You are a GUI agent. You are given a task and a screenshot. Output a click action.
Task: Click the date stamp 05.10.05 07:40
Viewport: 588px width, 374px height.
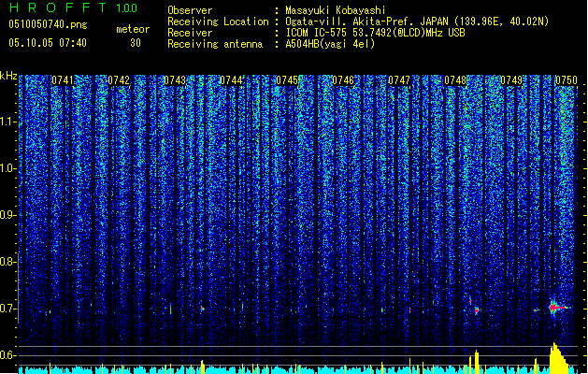coord(48,43)
